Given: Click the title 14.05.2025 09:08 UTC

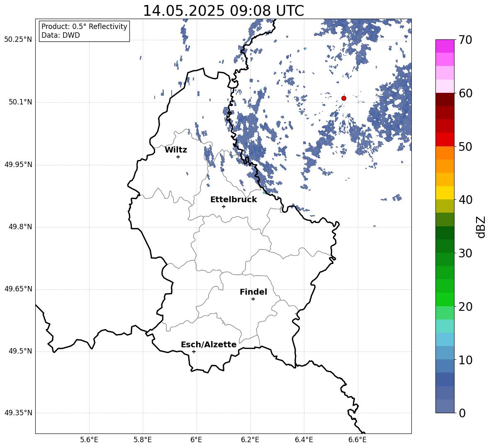Looking at the screenshot, I should [x=224, y=11].
